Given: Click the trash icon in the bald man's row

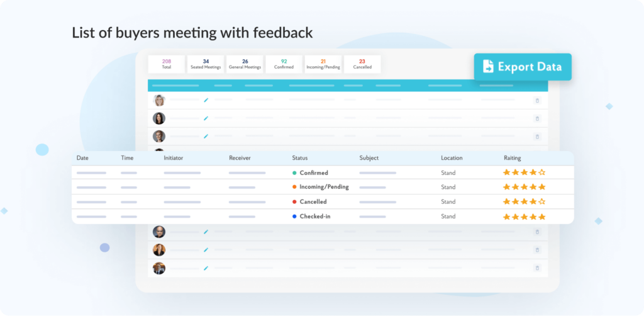Looking at the screenshot, I should click(x=537, y=232).
